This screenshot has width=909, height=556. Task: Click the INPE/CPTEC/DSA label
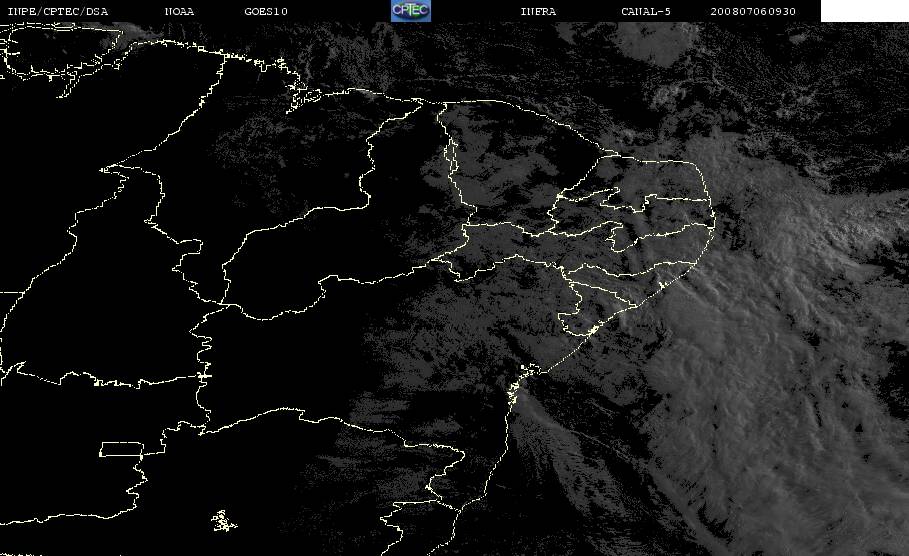pyautogui.click(x=57, y=11)
